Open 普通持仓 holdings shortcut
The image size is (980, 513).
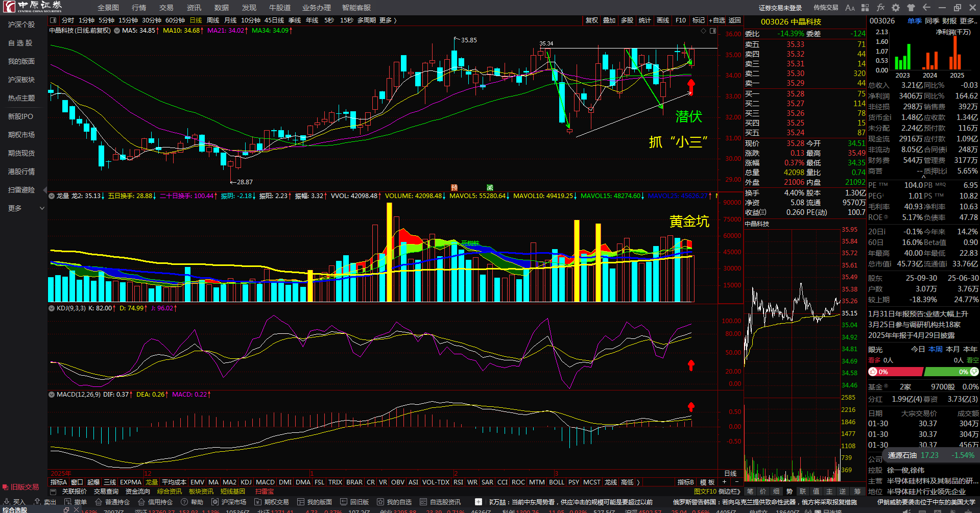point(112,502)
